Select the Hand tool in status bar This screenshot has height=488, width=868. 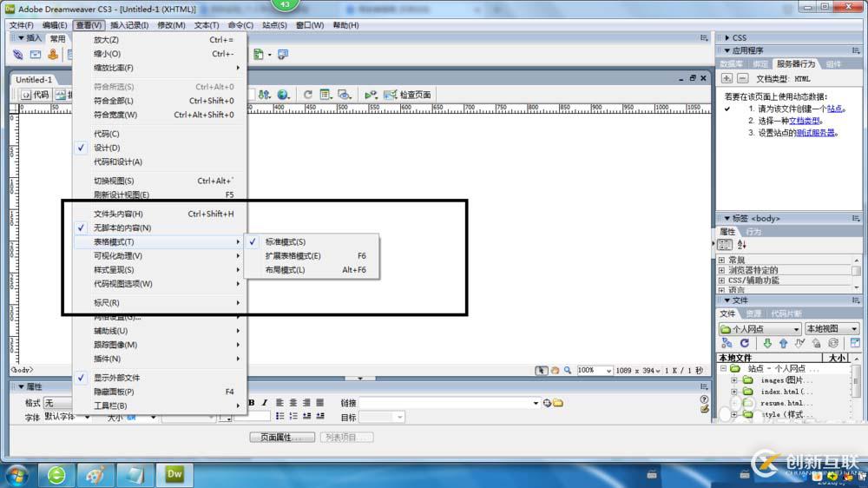(555, 371)
